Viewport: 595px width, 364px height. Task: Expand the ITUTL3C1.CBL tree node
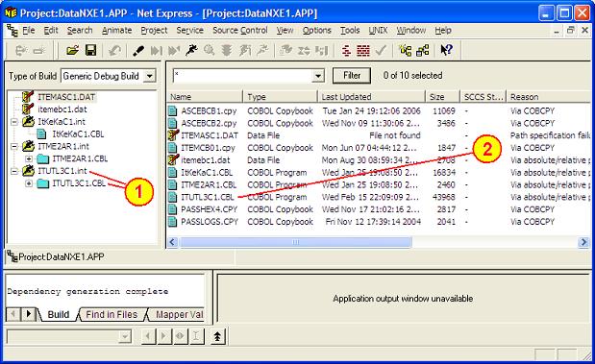(x=29, y=183)
